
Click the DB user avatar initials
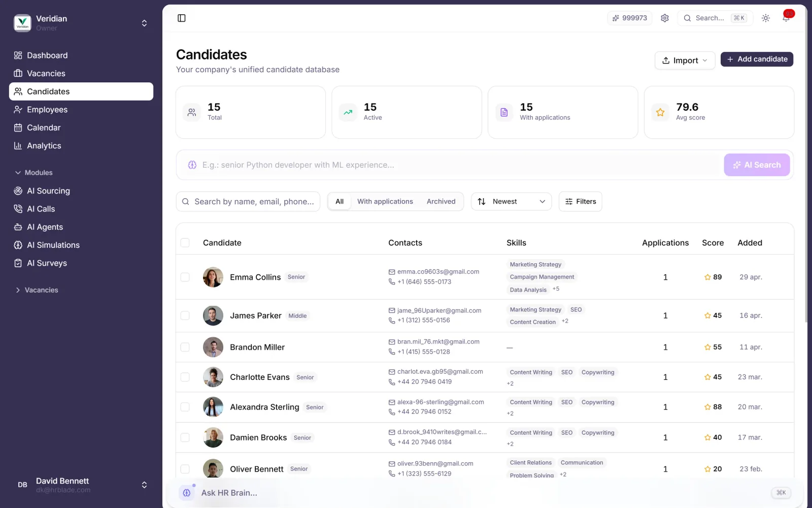22,485
